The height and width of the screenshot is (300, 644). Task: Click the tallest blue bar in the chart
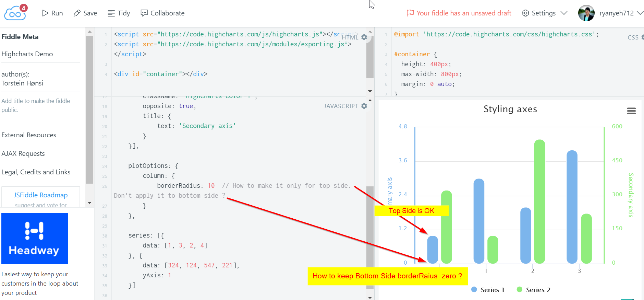click(572, 207)
